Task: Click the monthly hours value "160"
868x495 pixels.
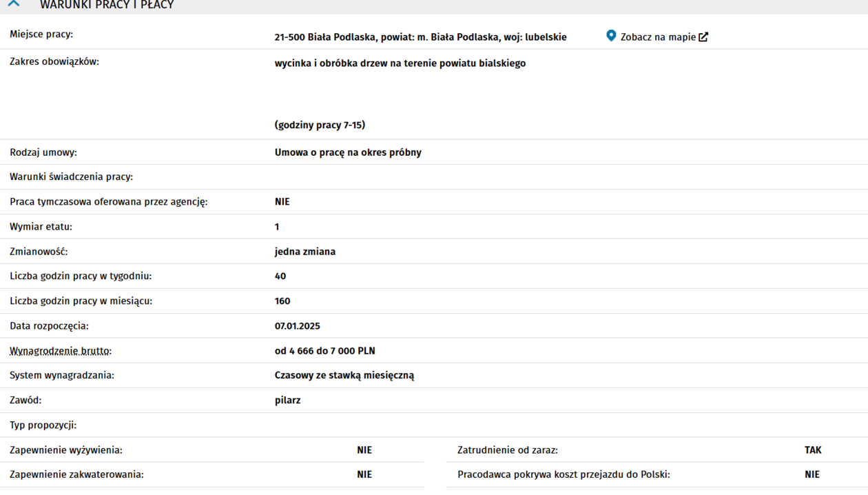Action: coord(282,301)
